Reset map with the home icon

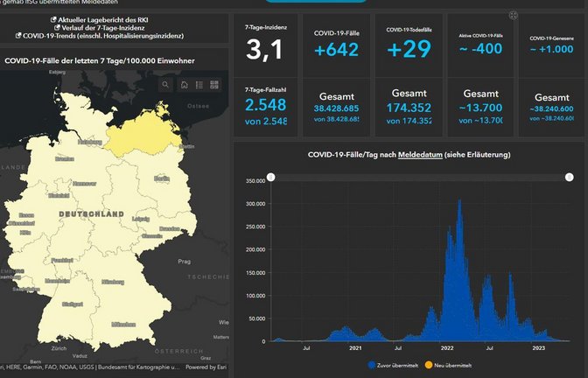[184, 85]
